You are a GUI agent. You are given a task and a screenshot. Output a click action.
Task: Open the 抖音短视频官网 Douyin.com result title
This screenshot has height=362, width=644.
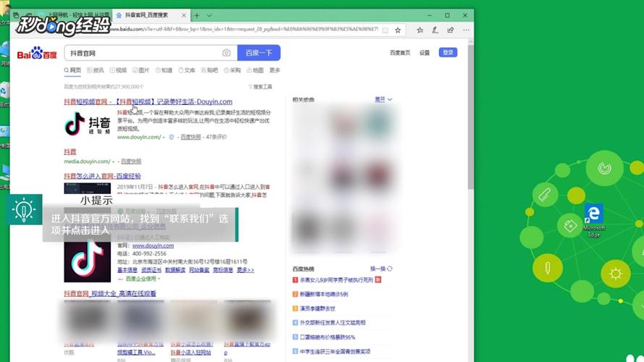click(149, 102)
